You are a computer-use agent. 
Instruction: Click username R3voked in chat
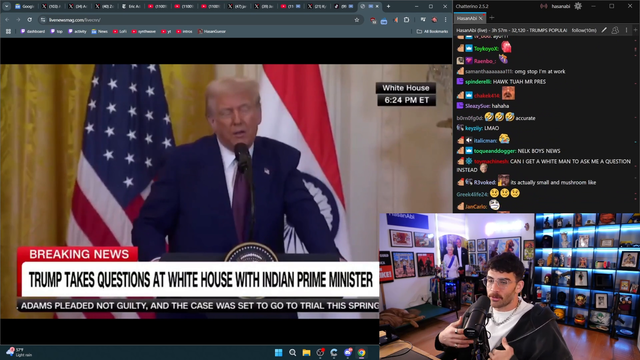484,182
